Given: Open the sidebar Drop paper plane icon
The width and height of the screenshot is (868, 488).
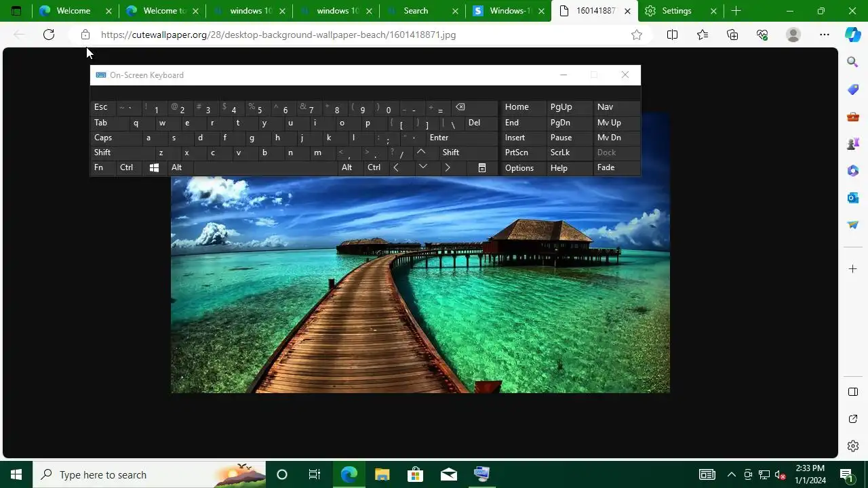Looking at the screenshot, I should tap(853, 225).
